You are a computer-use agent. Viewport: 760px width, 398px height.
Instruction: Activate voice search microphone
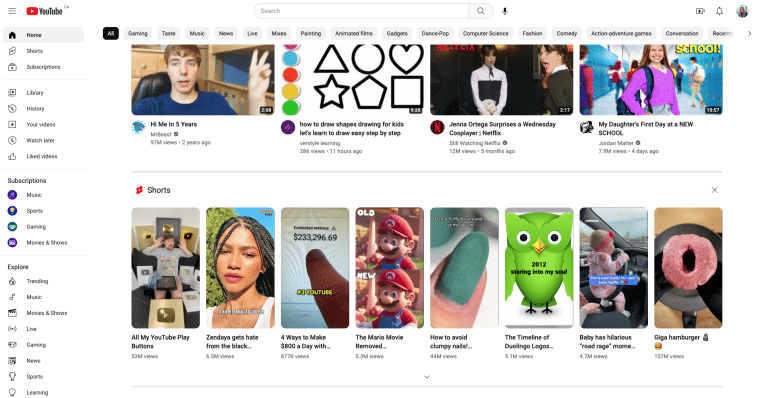tap(505, 11)
